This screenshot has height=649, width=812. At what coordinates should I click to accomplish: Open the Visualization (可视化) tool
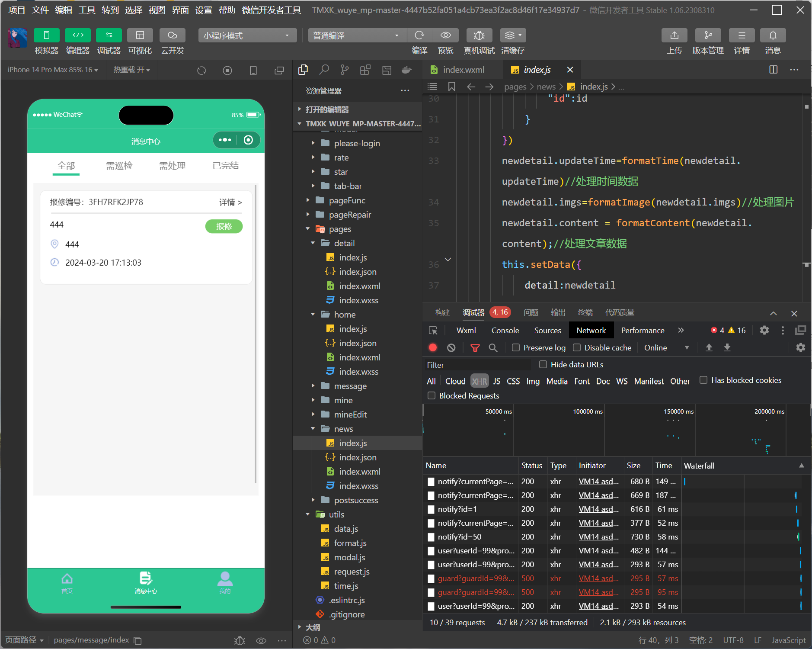pos(140,35)
